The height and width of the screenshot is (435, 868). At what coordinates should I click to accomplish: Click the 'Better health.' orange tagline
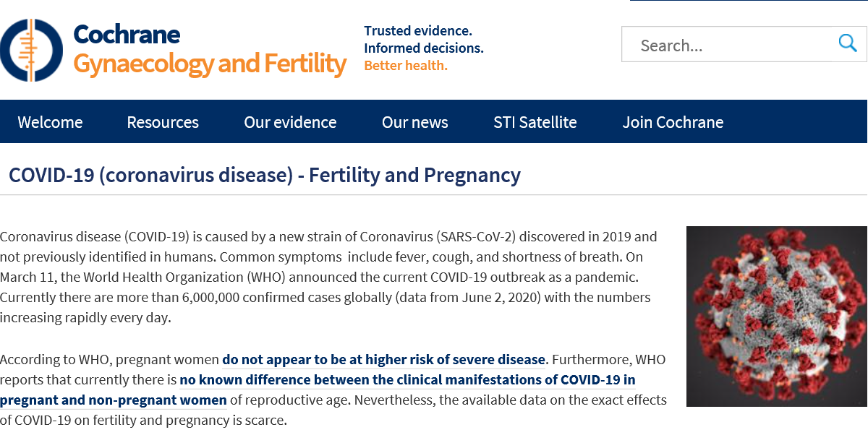tap(406, 66)
